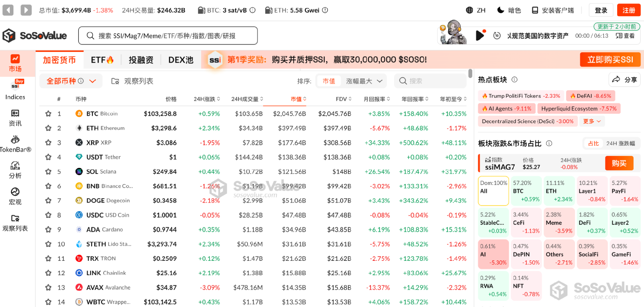Star TRX to add to watchlist
Viewport: 644px width, 307px height.
[x=48, y=258]
